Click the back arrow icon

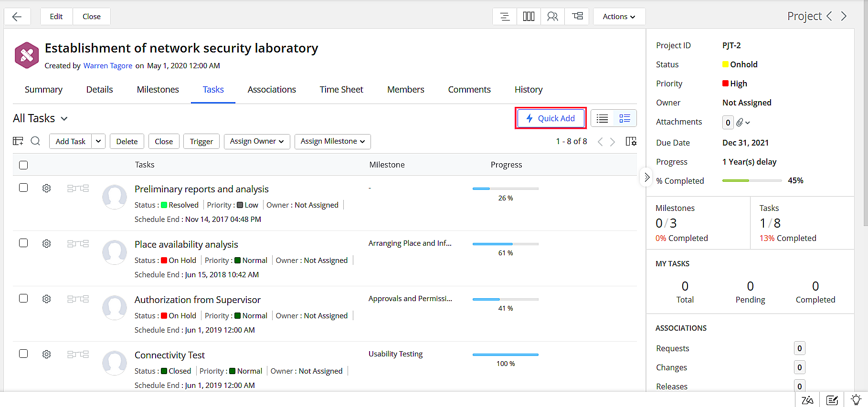coord(17,17)
